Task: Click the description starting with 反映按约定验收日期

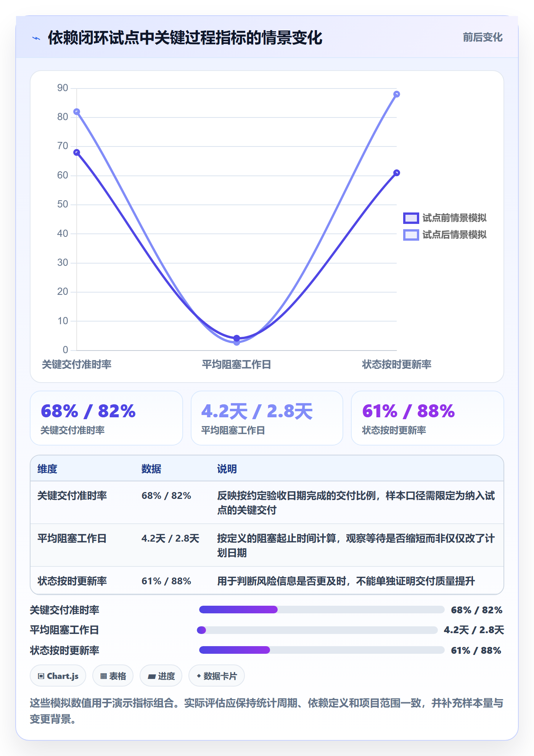Action: click(356, 503)
